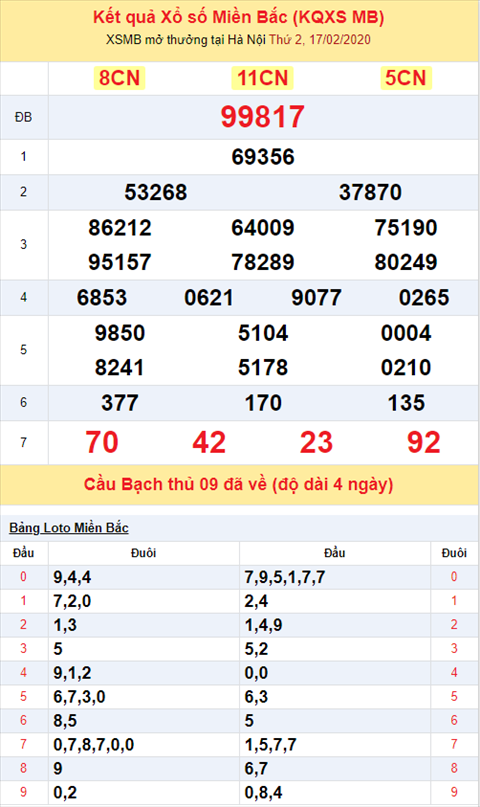The height and width of the screenshot is (807, 480).
Task: Click sixth prize number 170
Action: click(263, 403)
